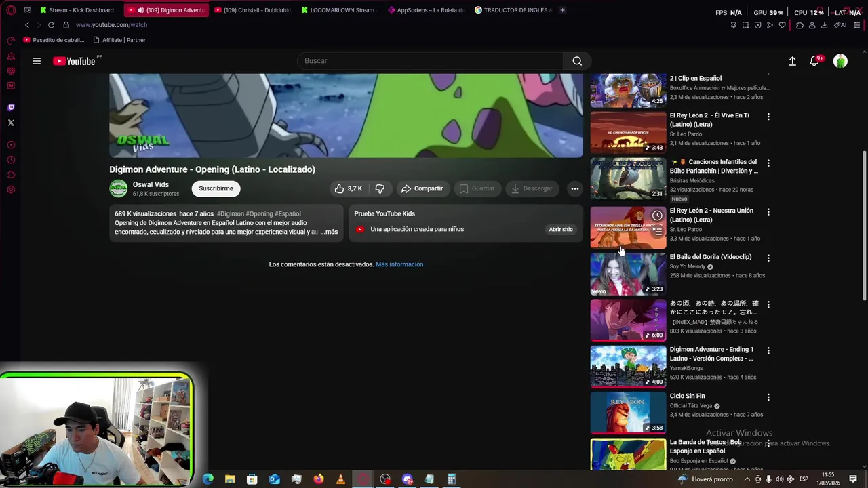Image resolution: width=868 pixels, height=488 pixels.
Task: Open taskbar volume speaker icon
Action: click(x=780, y=479)
